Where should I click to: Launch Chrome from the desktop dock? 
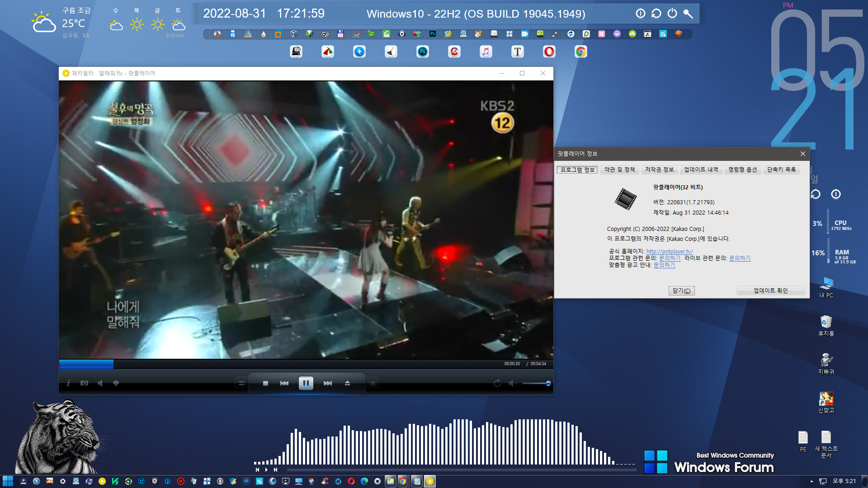(x=581, y=52)
